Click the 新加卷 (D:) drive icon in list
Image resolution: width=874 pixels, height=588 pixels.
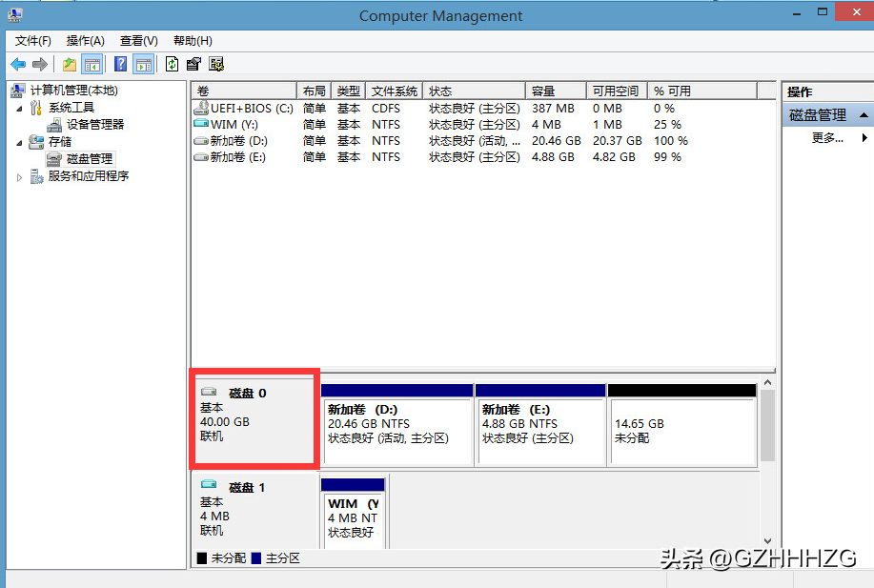click(x=201, y=141)
